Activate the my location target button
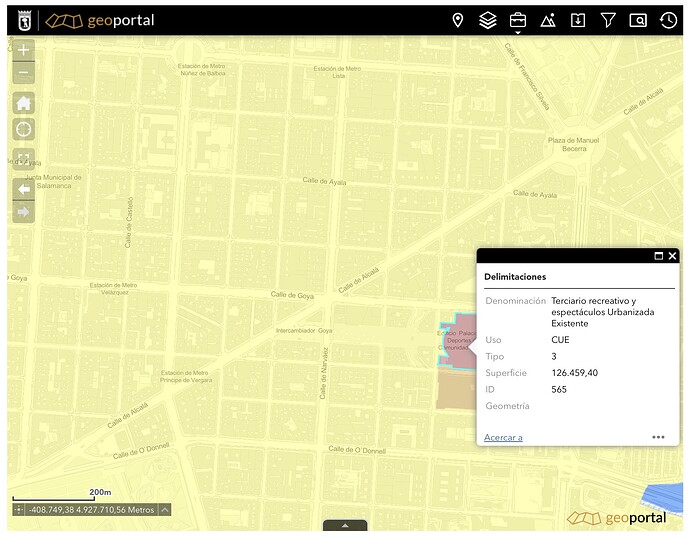Viewport: 690px width, 537px height. 24,129
